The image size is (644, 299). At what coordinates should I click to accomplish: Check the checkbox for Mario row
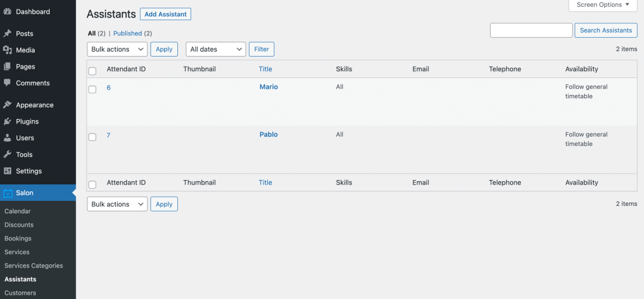(x=92, y=89)
